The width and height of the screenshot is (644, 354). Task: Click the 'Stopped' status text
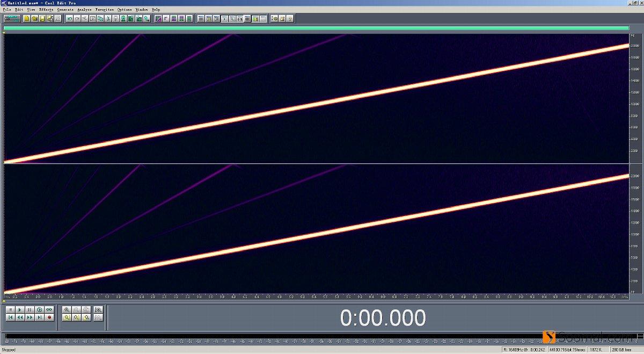click(8, 350)
